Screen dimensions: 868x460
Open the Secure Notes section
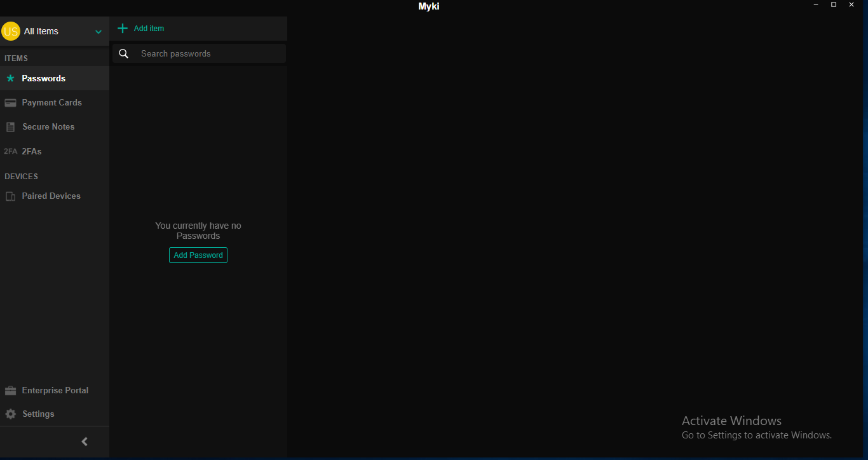[55, 126]
